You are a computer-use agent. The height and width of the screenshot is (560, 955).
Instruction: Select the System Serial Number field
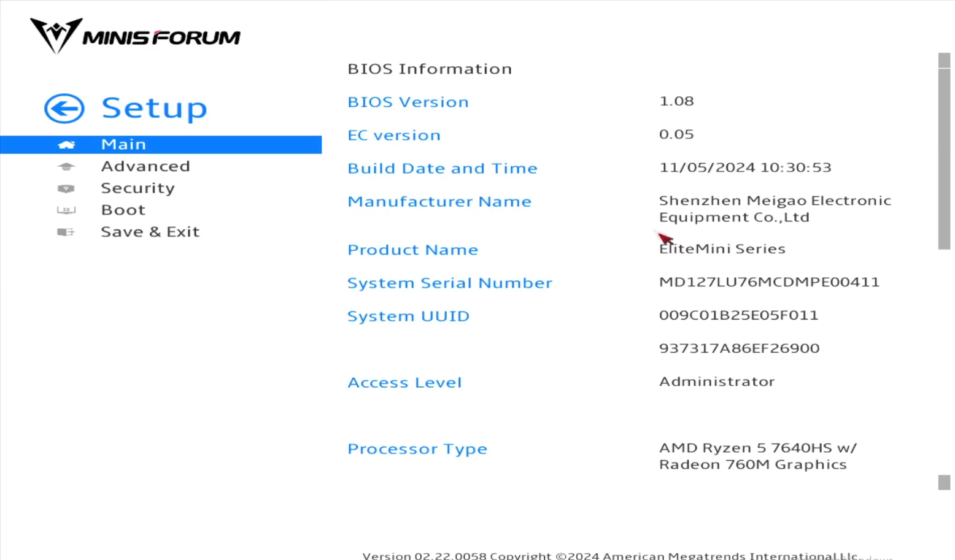coord(449,283)
